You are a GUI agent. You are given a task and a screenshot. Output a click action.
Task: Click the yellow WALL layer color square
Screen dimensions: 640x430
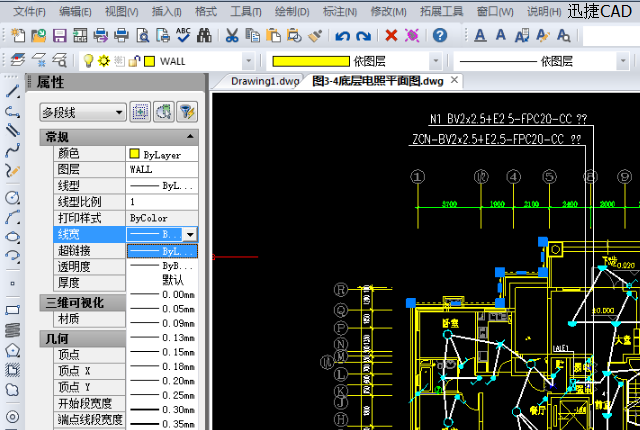pyautogui.click(x=150, y=61)
